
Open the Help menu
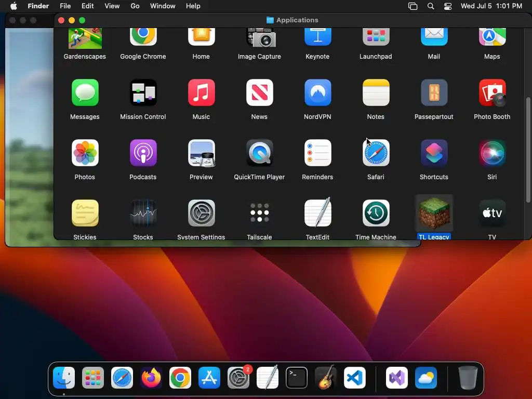tap(193, 6)
